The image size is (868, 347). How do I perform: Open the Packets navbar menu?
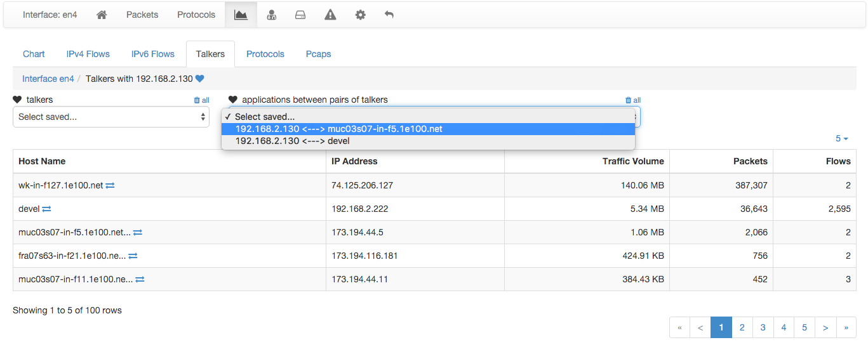tap(142, 15)
